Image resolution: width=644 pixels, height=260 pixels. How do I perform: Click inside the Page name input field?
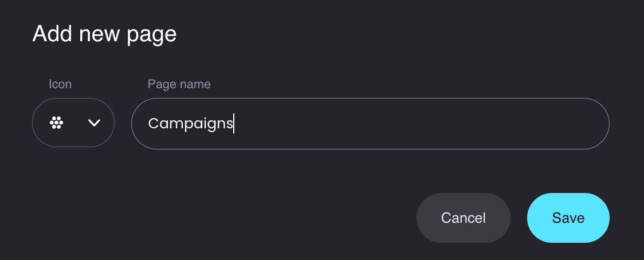[x=370, y=124]
